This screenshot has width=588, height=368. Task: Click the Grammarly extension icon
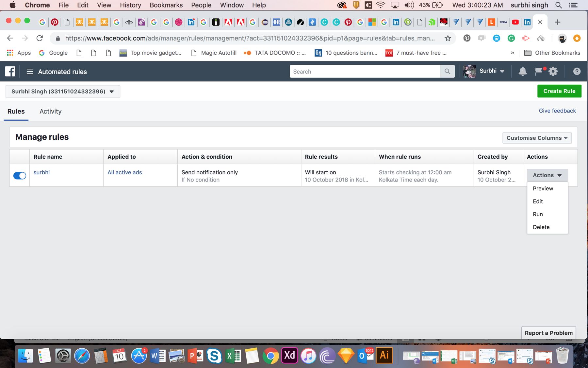coord(511,38)
